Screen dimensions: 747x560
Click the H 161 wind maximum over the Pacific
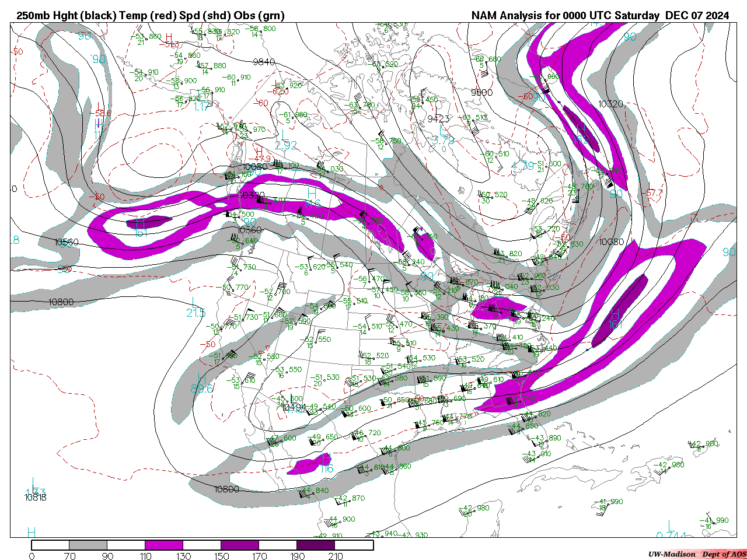click(x=141, y=228)
